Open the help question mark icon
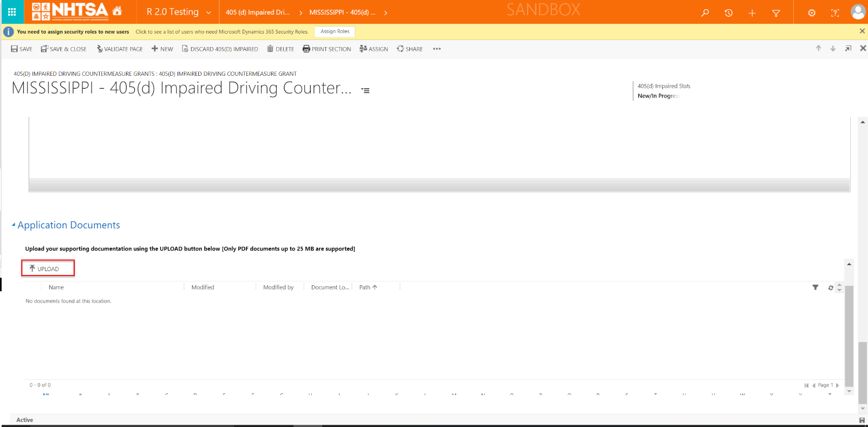The height and width of the screenshot is (427, 868). pos(835,12)
